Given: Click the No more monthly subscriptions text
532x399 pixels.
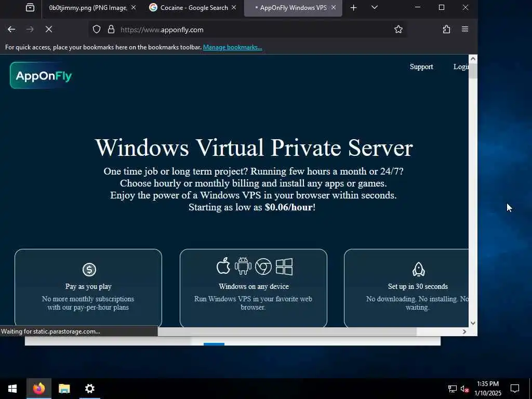Looking at the screenshot, I should [x=88, y=303].
